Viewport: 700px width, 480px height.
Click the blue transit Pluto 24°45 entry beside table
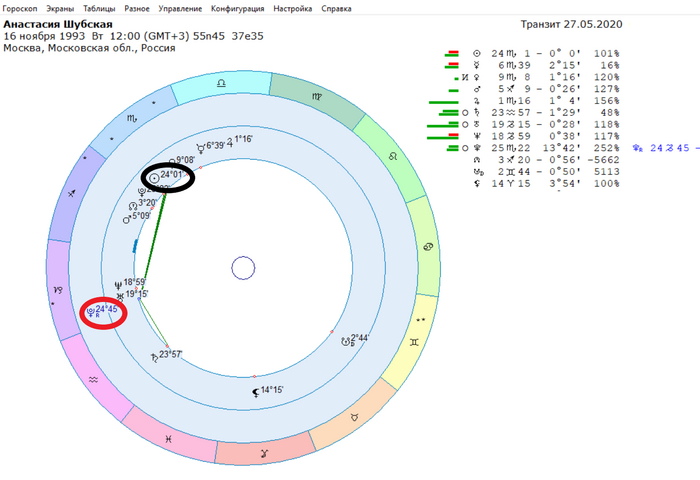pos(665,148)
